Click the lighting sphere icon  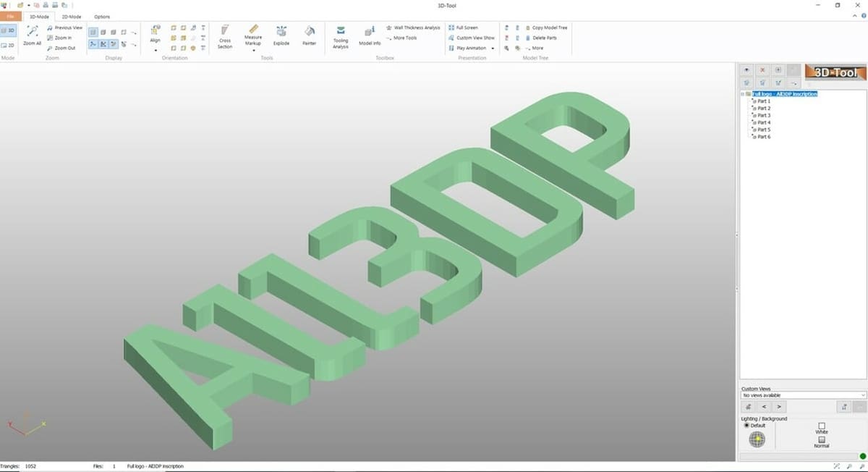[757, 439]
